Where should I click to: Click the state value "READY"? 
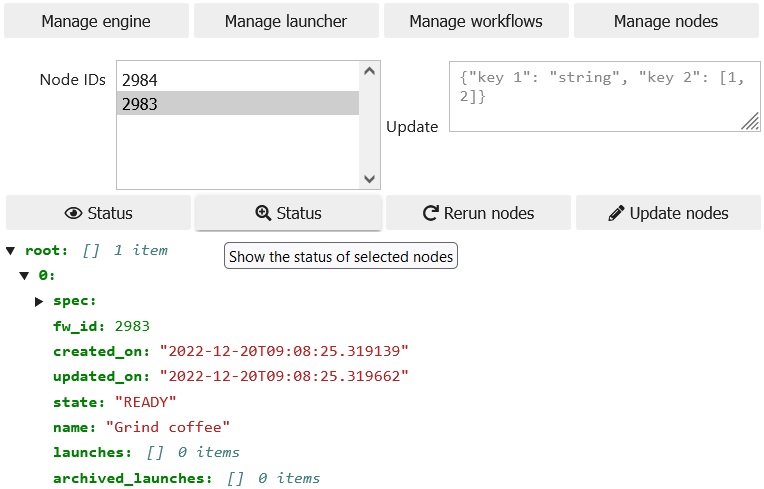click(x=145, y=402)
